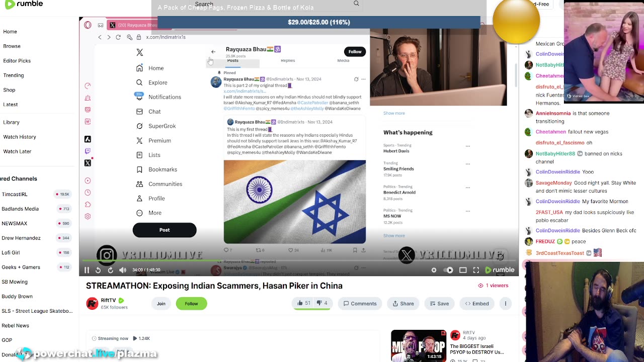Open the RiftTV channel avatar

(92, 303)
